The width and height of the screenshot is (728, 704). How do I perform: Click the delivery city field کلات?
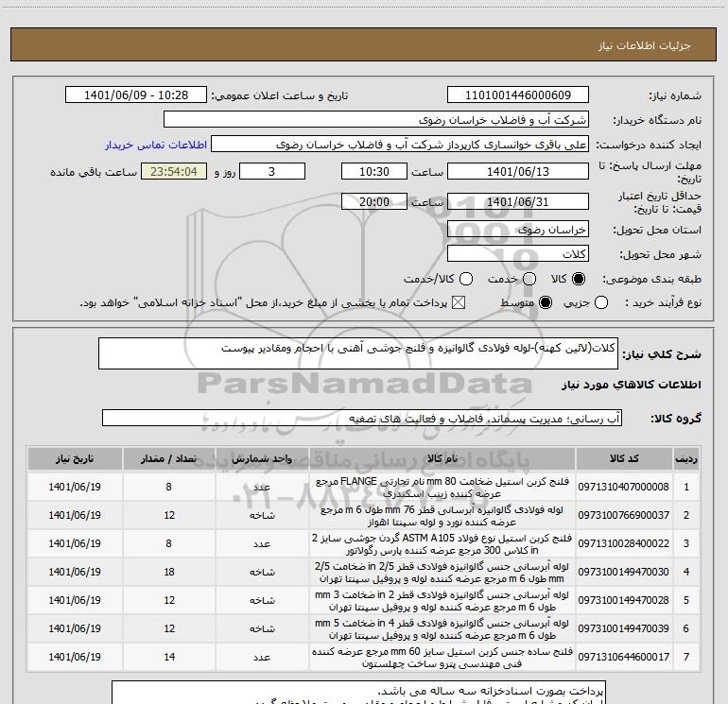[x=518, y=253]
